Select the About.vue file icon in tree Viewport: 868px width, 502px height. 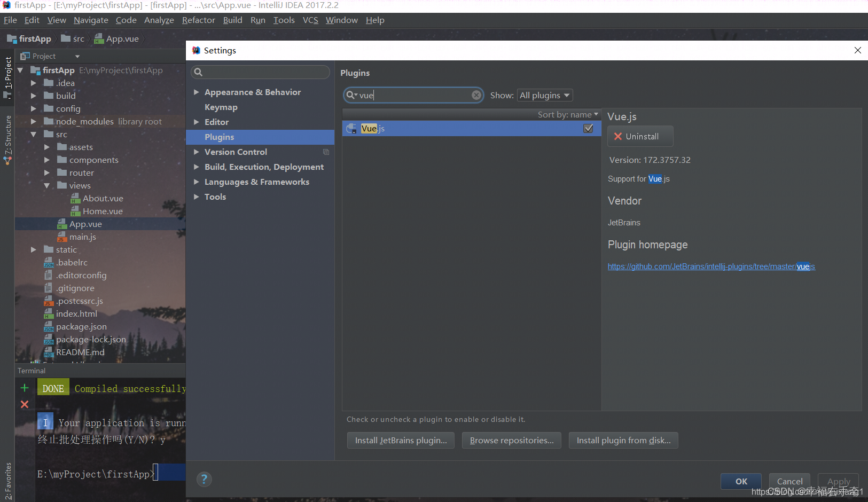[75, 198]
